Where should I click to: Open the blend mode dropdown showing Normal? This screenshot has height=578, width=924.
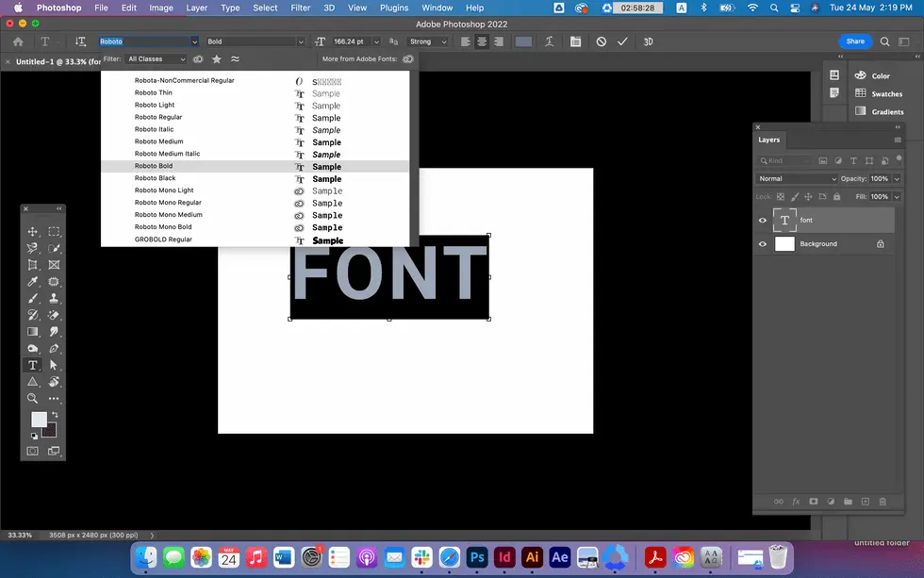[x=796, y=179]
